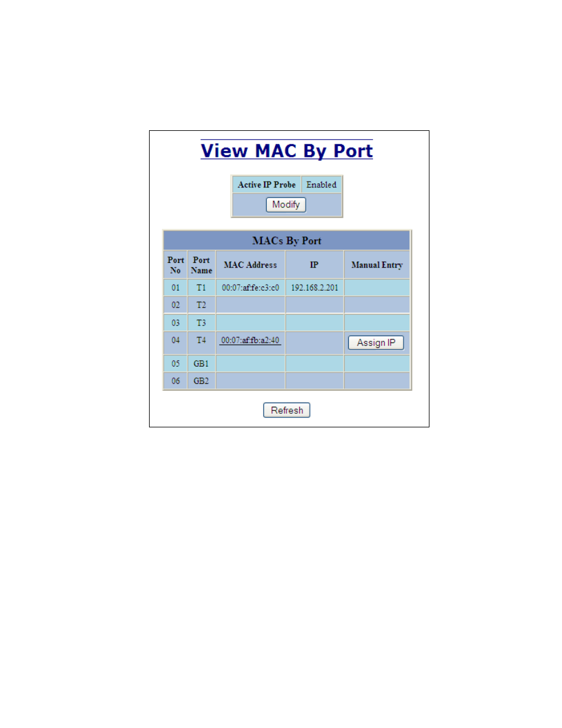
Task: Click port name GB1
Action: coord(201,363)
